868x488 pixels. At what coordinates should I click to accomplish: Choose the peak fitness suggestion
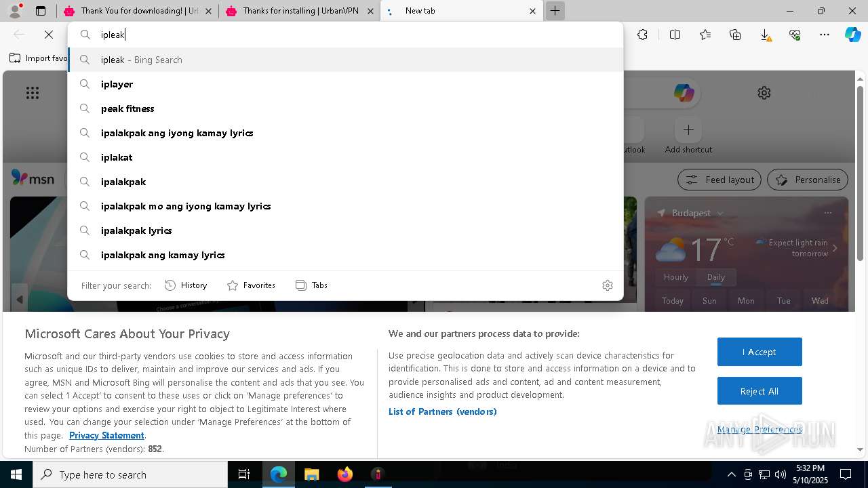(345, 108)
